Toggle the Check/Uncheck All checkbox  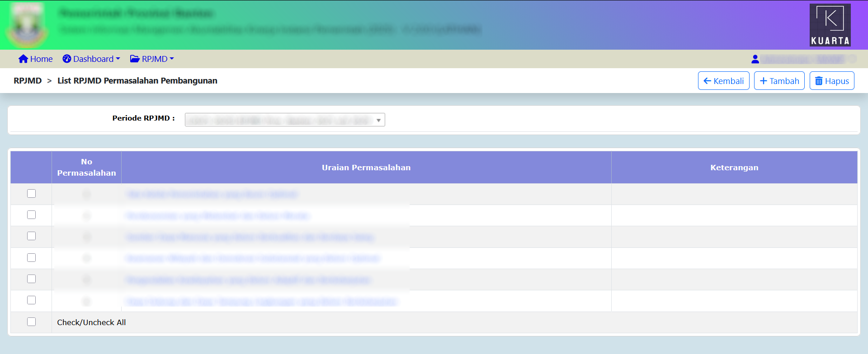pyautogui.click(x=31, y=322)
